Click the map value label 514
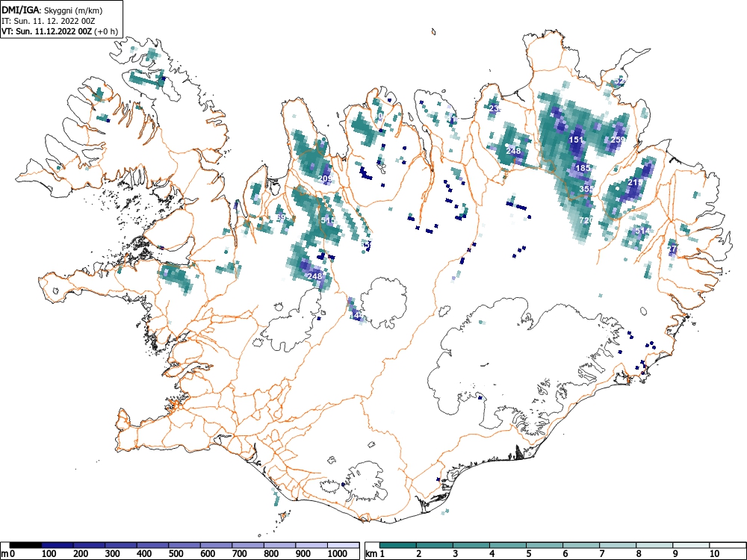Screen dimensions: 747x560 pyautogui.click(x=642, y=231)
